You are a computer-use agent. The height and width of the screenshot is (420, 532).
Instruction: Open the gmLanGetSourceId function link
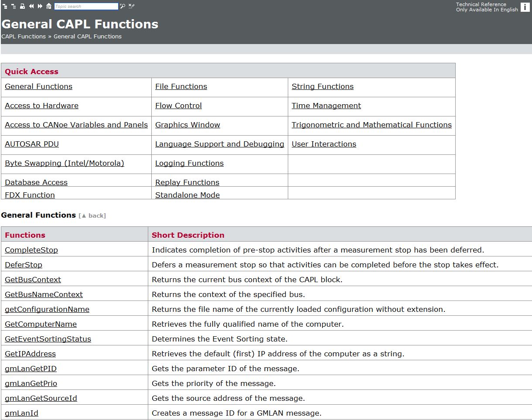pyautogui.click(x=41, y=399)
